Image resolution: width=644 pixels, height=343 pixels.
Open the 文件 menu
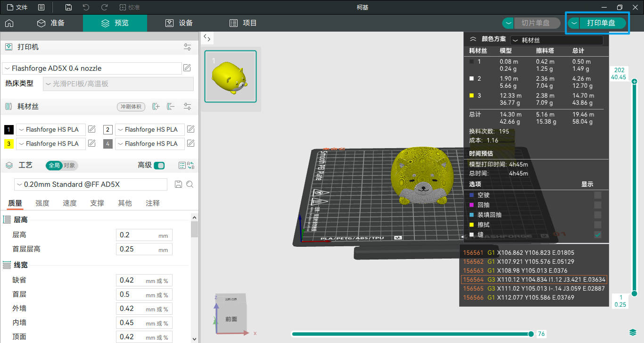pos(17,8)
